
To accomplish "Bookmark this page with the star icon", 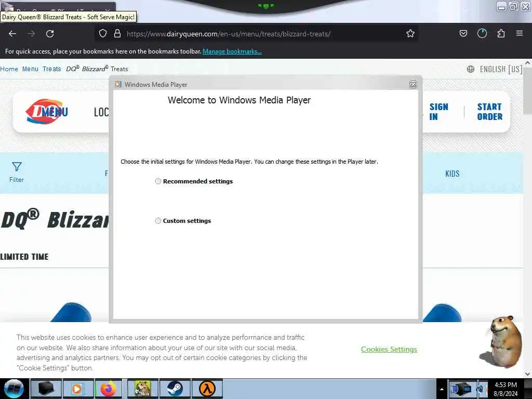I will tap(410, 34).
